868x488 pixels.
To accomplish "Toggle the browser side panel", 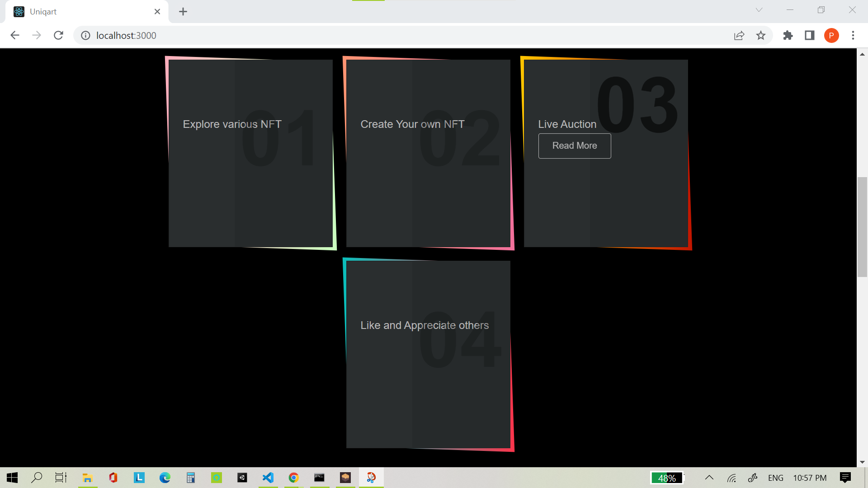I will 809,35.
